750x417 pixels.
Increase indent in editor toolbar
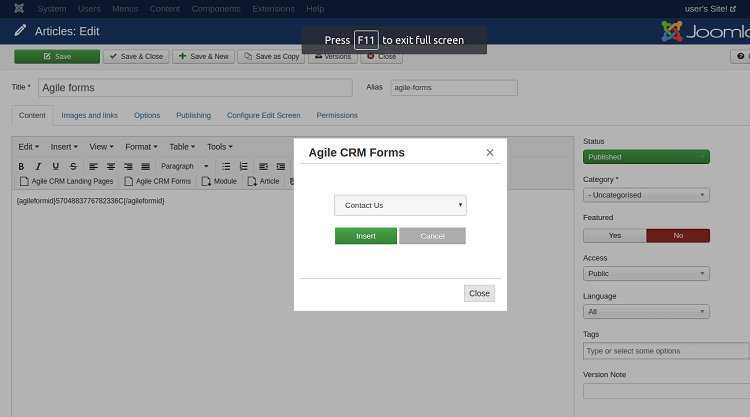point(281,166)
